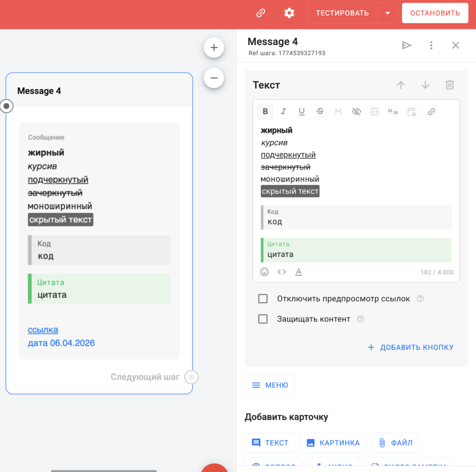Check the Защищать контент option
The height and width of the screenshot is (472, 476).
point(263,319)
